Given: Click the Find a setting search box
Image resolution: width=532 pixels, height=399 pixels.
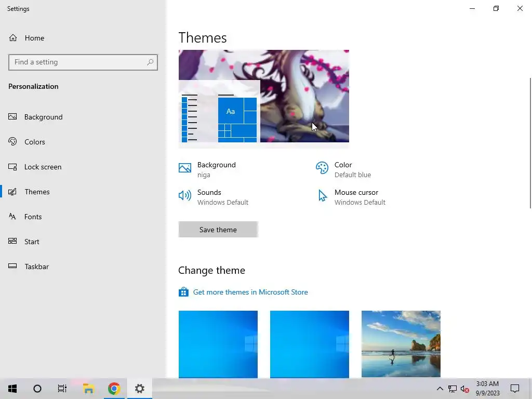Looking at the screenshot, I should click(83, 62).
